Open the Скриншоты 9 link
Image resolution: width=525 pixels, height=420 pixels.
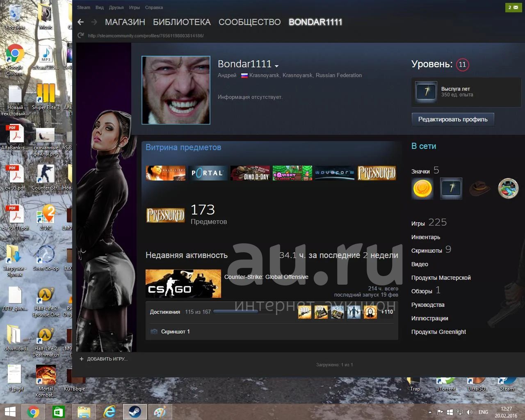[x=431, y=250]
